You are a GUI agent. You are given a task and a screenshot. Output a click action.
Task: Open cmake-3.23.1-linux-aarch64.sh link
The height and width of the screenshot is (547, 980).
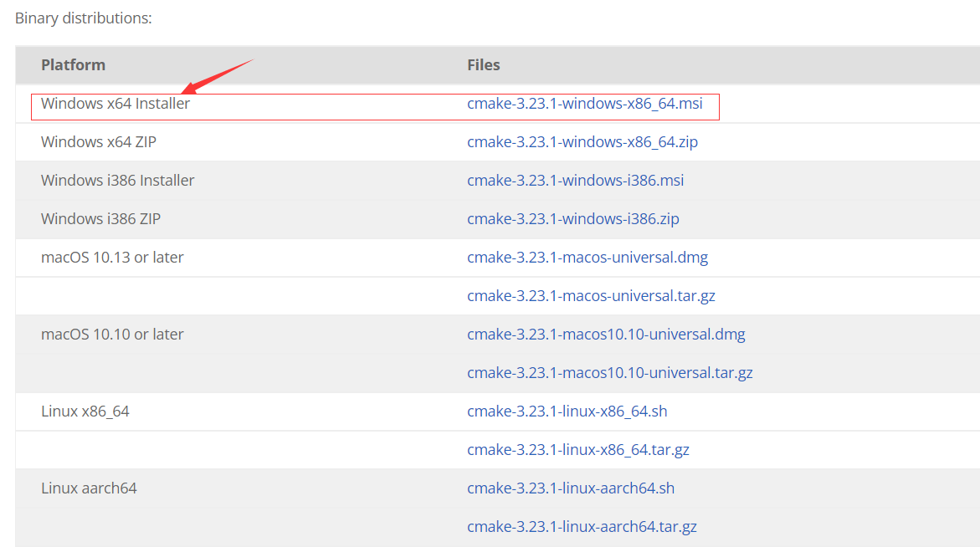(571, 488)
